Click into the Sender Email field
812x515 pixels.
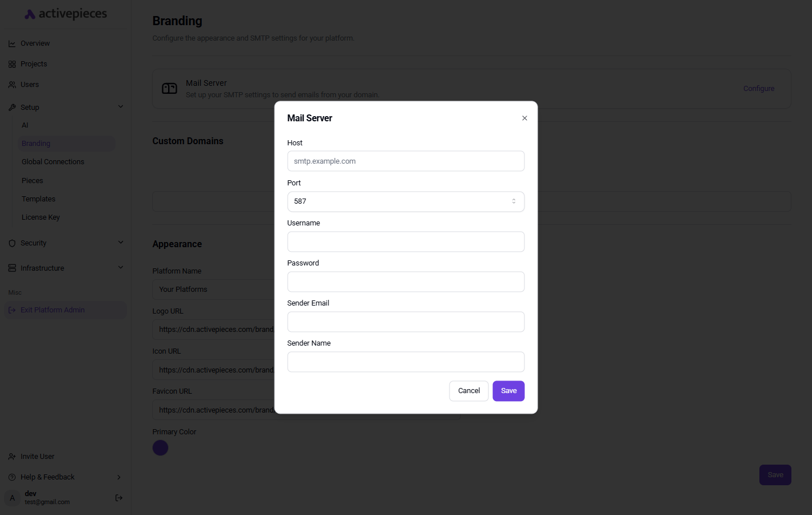coord(405,322)
